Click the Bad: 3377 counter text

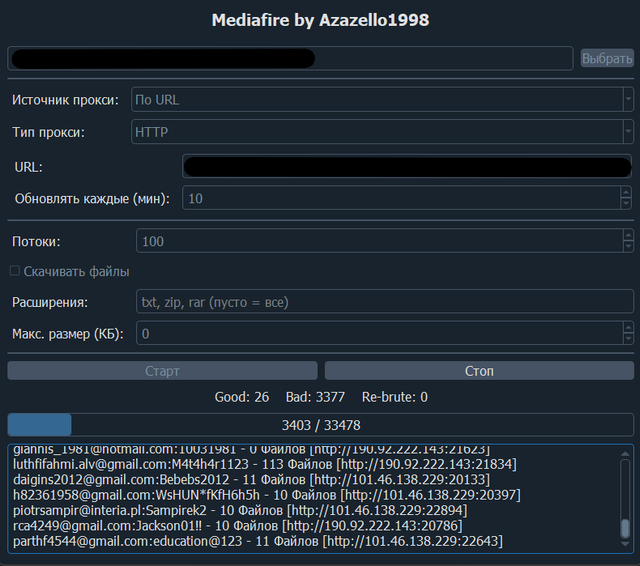(315, 397)
